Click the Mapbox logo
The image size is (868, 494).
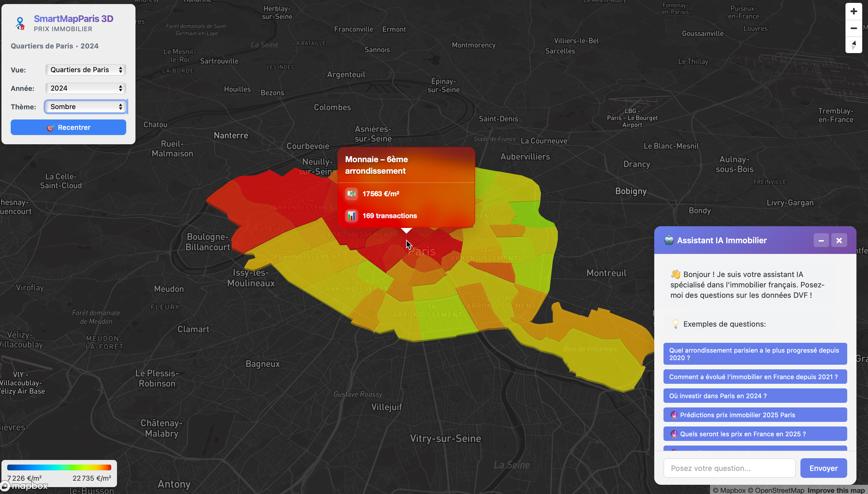click(x=25, y=486)
